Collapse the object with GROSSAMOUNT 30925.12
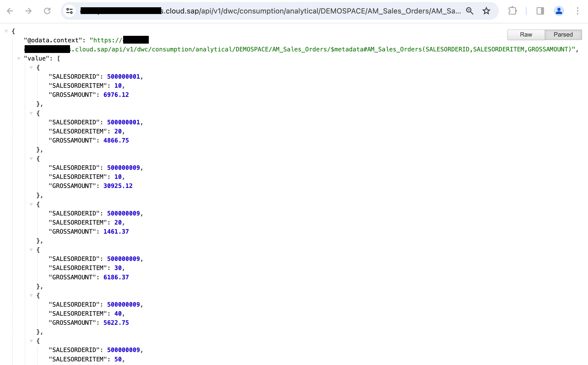The width and height of the screenshot is (588, 365). (x=31, y=159)
